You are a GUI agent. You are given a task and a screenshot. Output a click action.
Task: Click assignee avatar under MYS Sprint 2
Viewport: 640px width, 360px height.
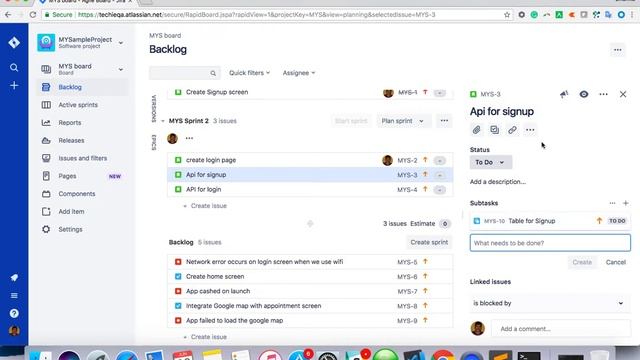pyautogui.click(x=172, y=138)
